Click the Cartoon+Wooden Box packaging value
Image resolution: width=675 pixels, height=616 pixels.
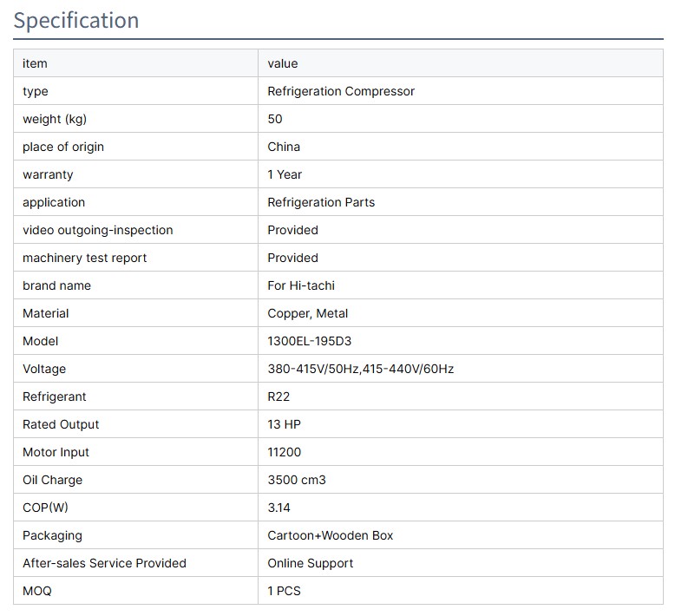[x=330, y=535]
